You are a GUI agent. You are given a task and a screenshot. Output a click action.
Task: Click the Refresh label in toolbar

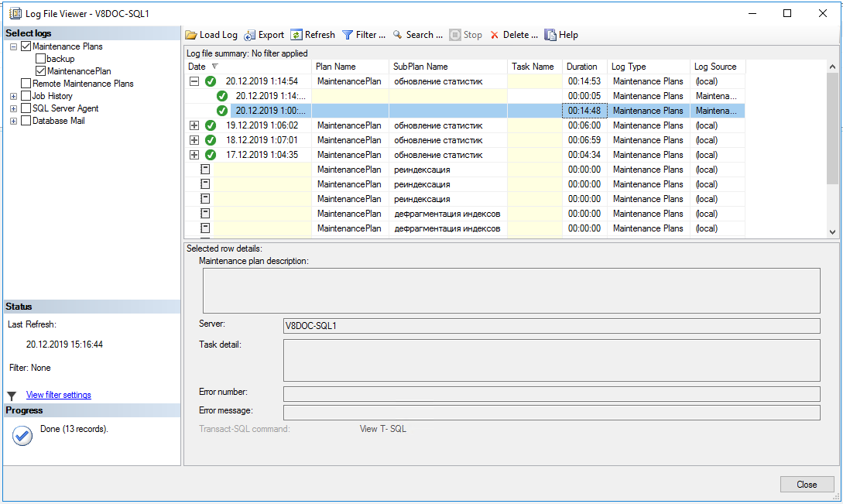click(320, 35)
